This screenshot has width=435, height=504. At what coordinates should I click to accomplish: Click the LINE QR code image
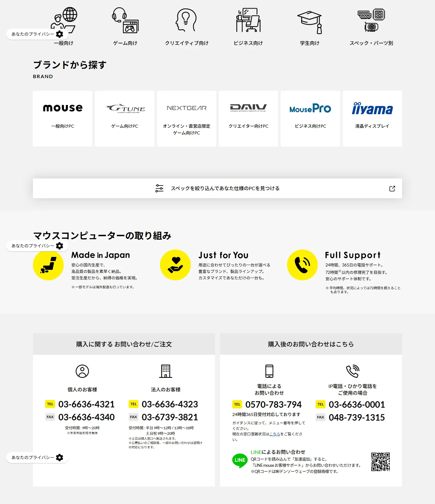[381, 462]
